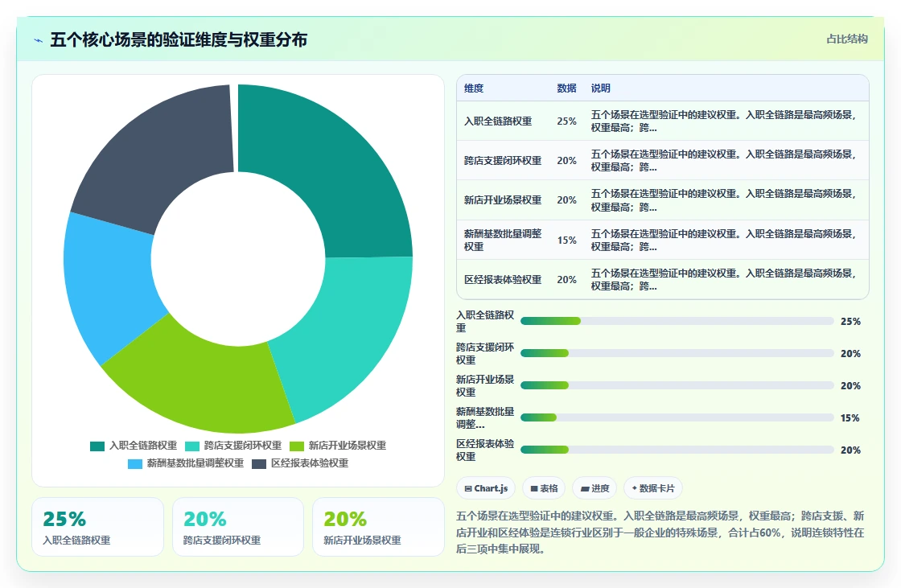The image size is (901, 588).
Task: Select the Chart.js chip
Action: tap(486, 488)
